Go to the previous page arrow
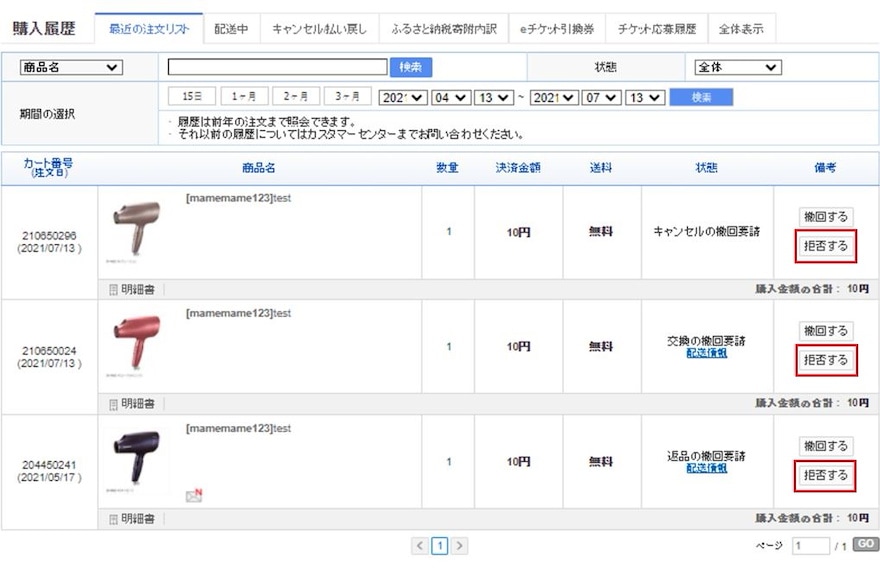The height and width of the screenshot is (573, 880). 420,546
